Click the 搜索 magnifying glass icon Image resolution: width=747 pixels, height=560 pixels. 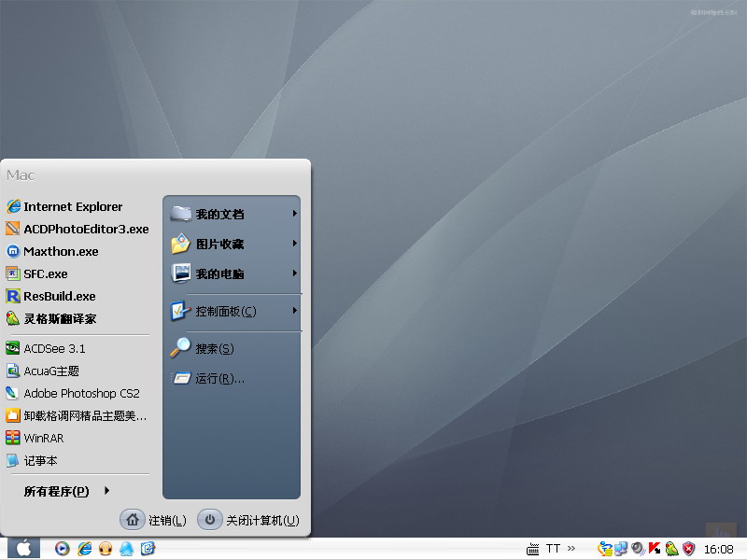pyautogui.click(x=180, y=348)
